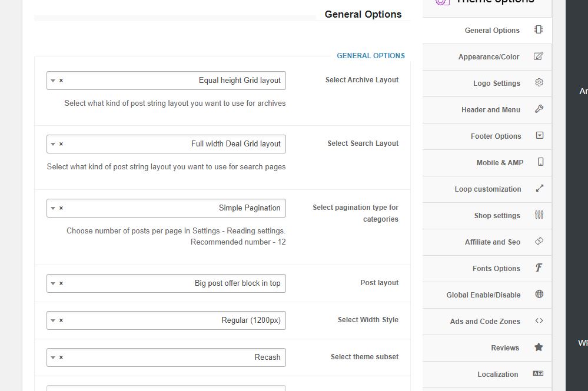588x391 pixels.
Task: Click the Fonts Options F icon
Action: pyautogui.click(x=539, y=268)
